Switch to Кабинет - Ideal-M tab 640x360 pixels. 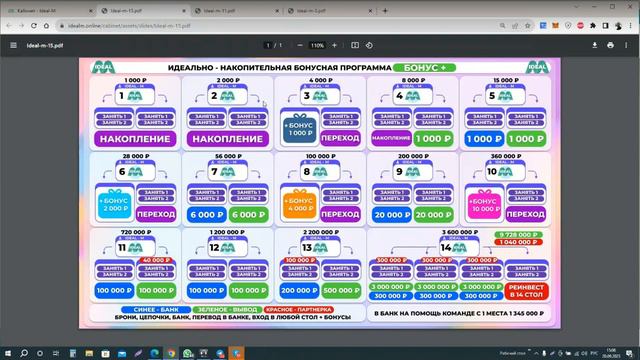coord(48,11)
